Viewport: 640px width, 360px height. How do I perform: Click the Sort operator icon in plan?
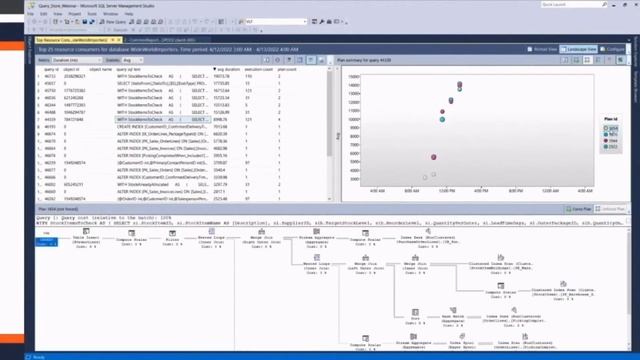click(415, 313)
